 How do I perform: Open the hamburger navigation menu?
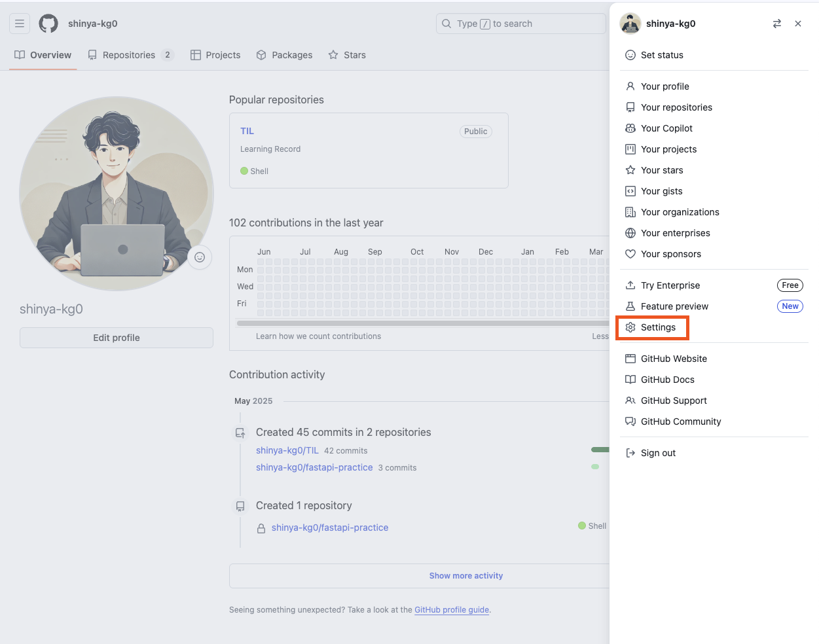(x=19, y=23)
